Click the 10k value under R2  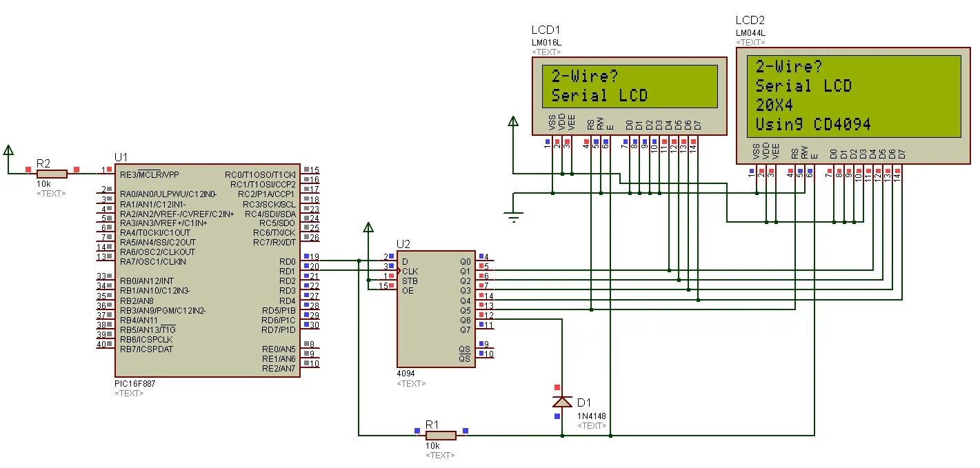[x=44, y=184]
